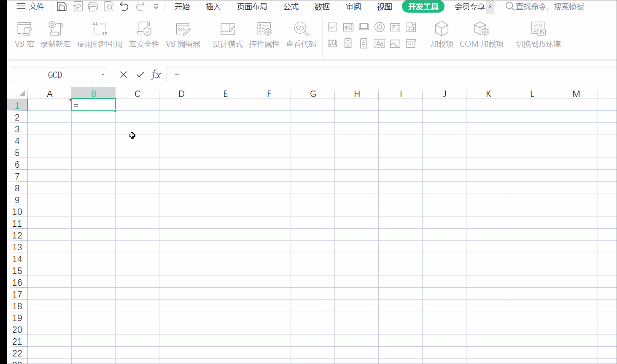Expand more tabs arrow after 会员专享
Screen dimensions: 617x364
[490, 7]
